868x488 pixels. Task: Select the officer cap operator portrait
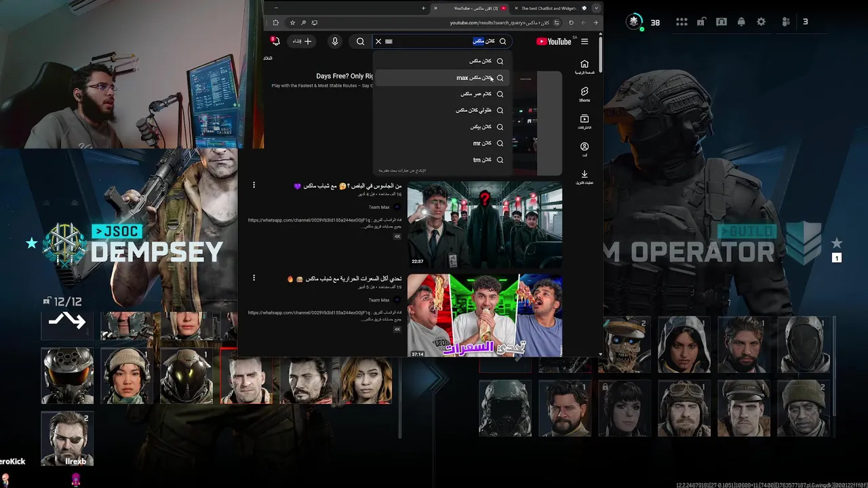pos(744,408)
